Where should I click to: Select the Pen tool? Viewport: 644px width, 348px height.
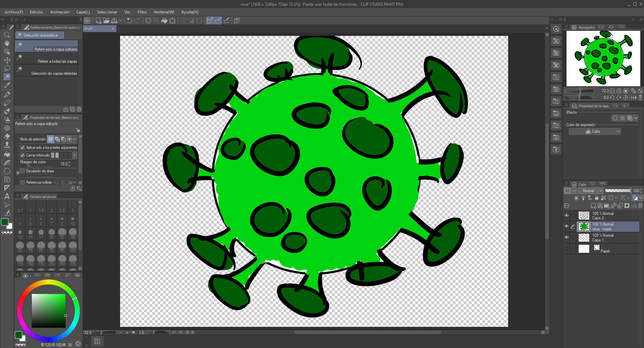tap(7, 95)
